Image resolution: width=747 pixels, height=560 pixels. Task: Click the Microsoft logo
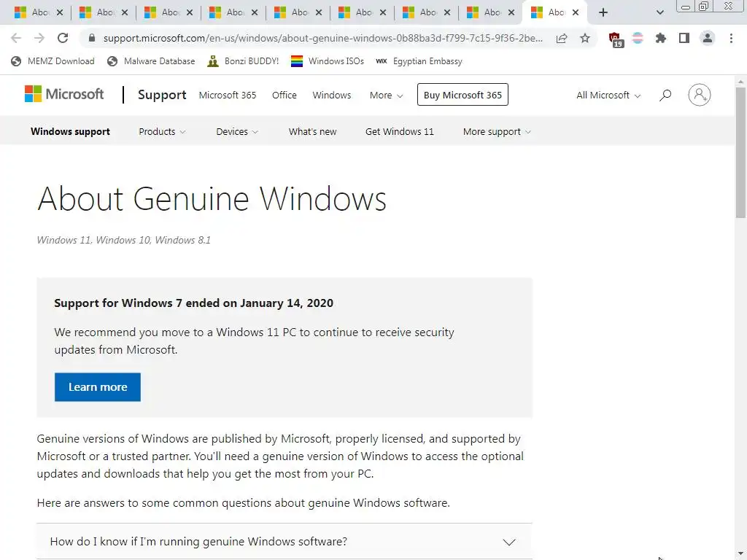click(64, 94)
